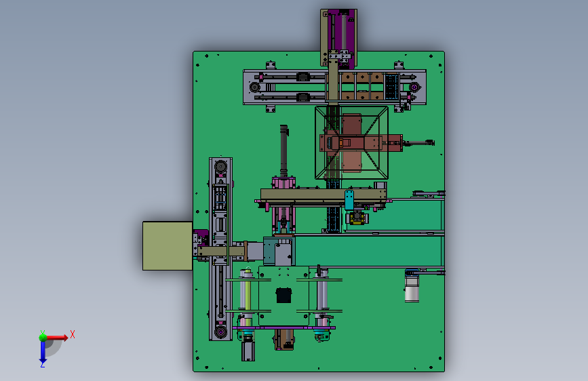Select the wide teal conveyor belt on the right

click(368, 251)
